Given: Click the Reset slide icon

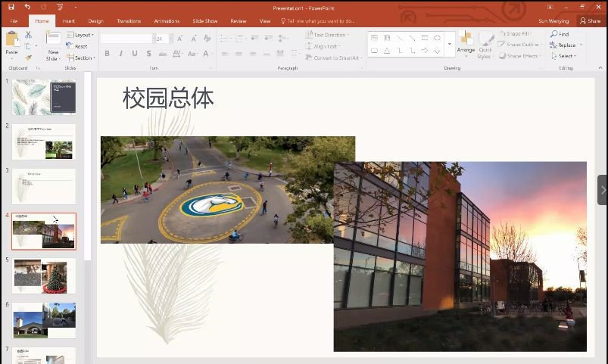Looking at the screenshot, I should 77,46.
